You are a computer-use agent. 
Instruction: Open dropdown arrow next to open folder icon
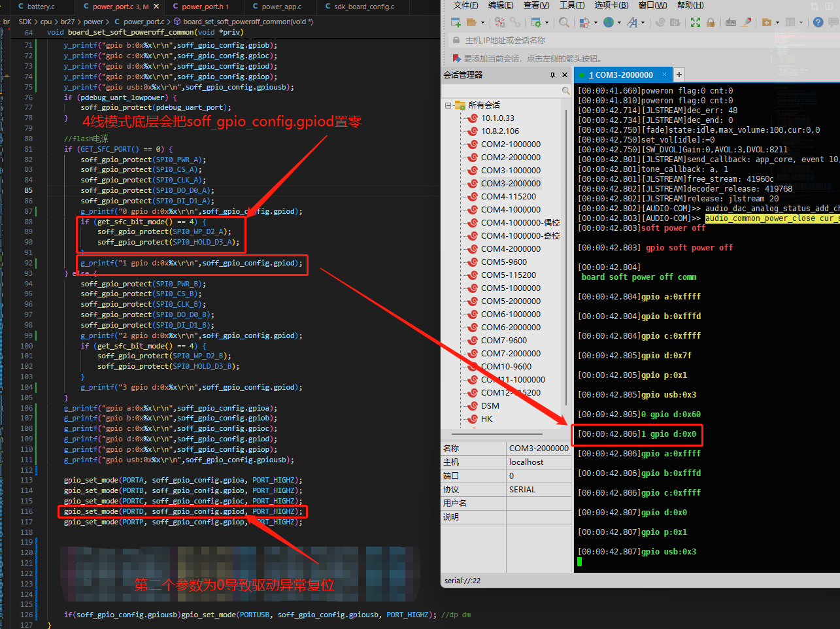pyautogui.click(x=482, y=23)
